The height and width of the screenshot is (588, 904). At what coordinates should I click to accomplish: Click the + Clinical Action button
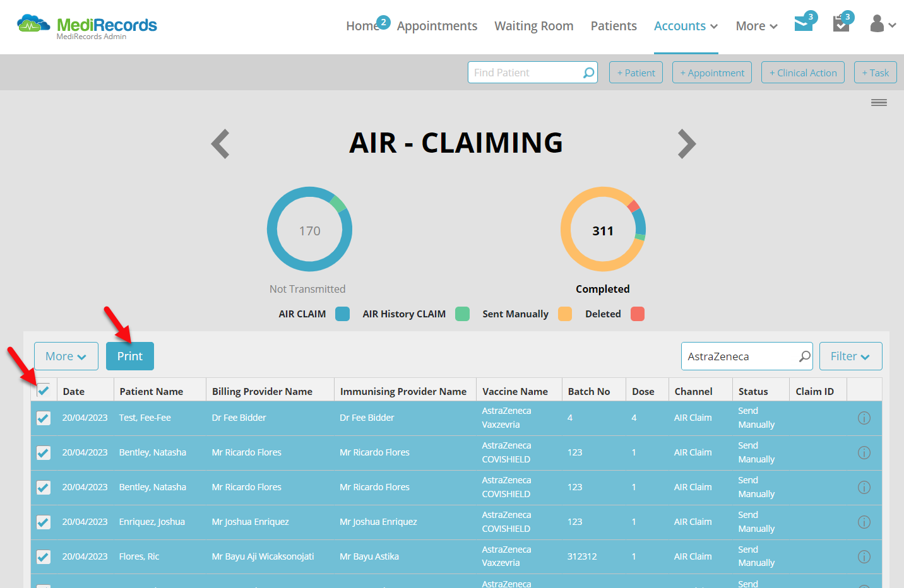click(803, 73)
